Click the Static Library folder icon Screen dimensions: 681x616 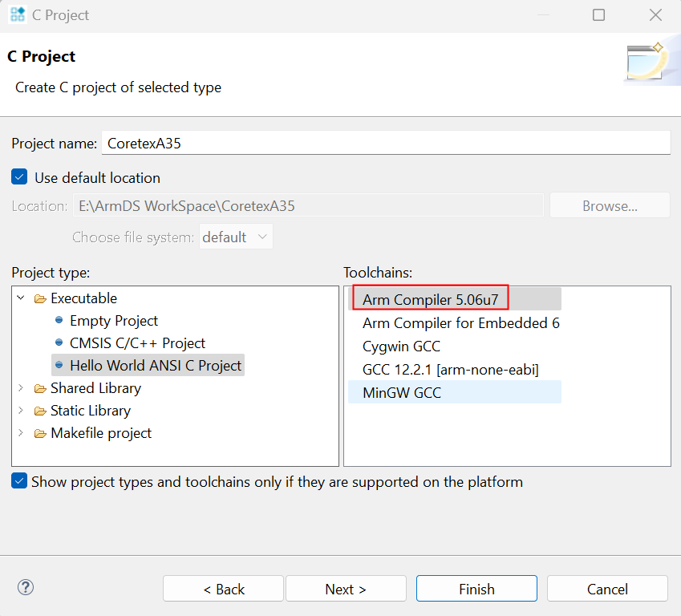click(40, 411)
